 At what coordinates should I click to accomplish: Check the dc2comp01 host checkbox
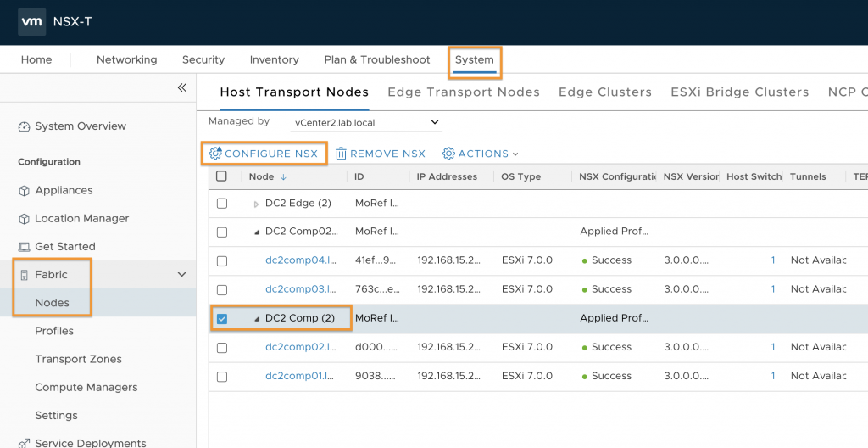pos(222,377)
